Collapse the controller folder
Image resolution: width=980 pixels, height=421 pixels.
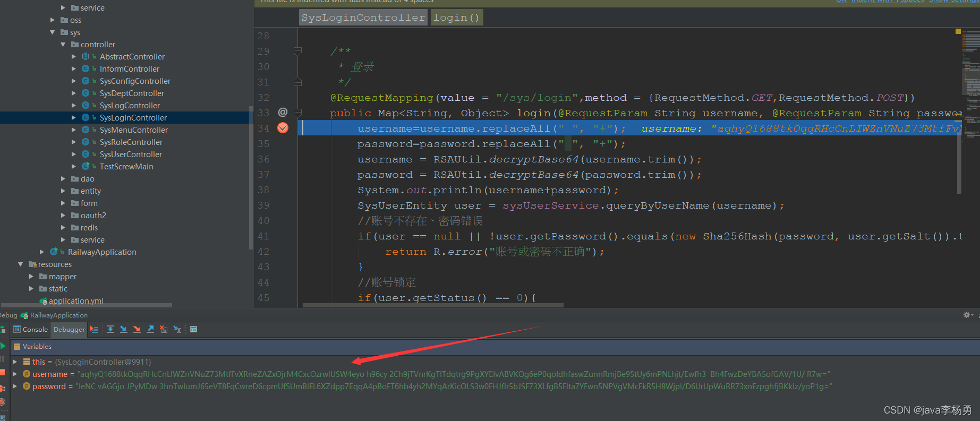63,45
